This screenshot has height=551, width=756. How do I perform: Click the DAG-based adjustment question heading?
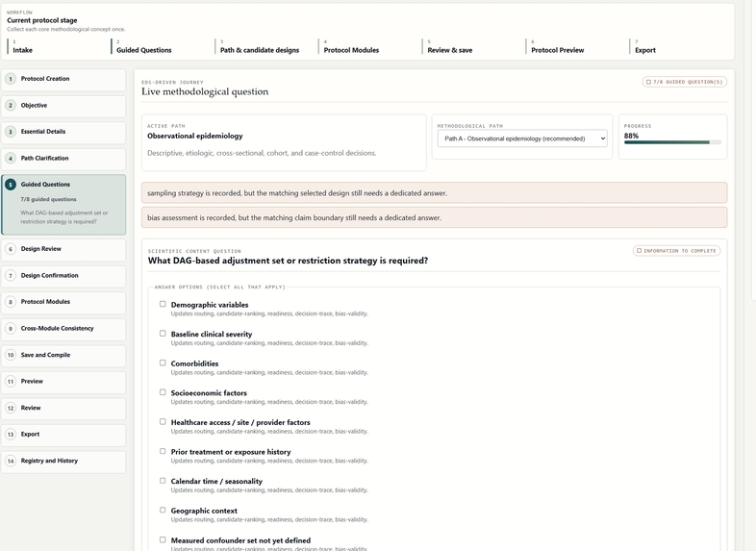click(x=288, y=261)
